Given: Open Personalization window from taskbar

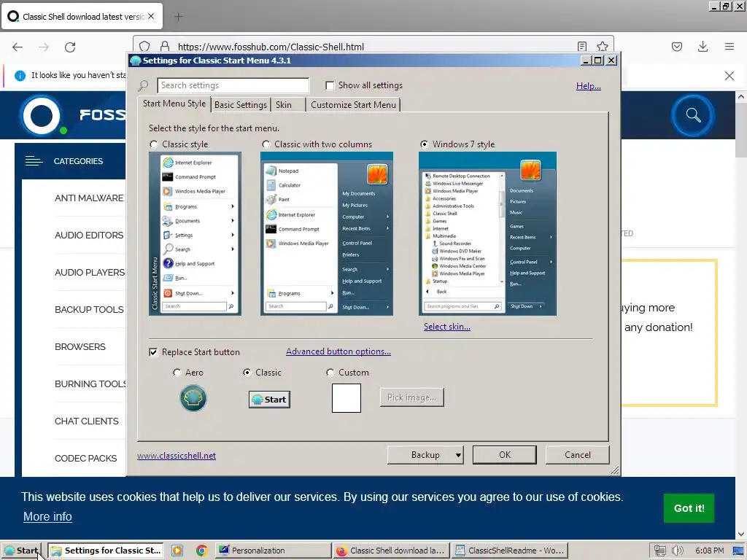Looking at the screenshot, I should (x=273, y=551).
